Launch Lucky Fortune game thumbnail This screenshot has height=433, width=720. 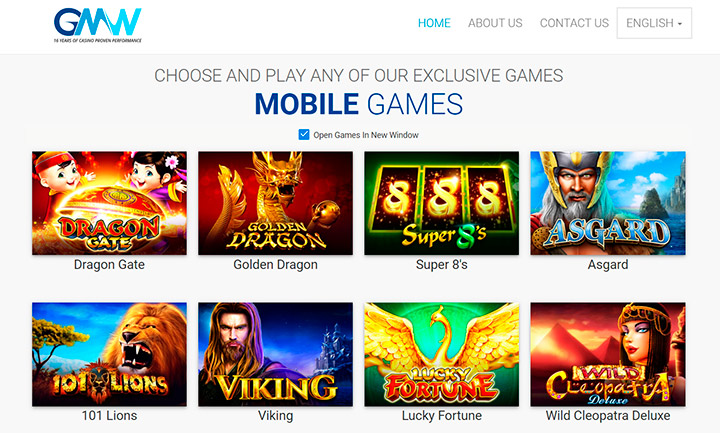point(442,354)
